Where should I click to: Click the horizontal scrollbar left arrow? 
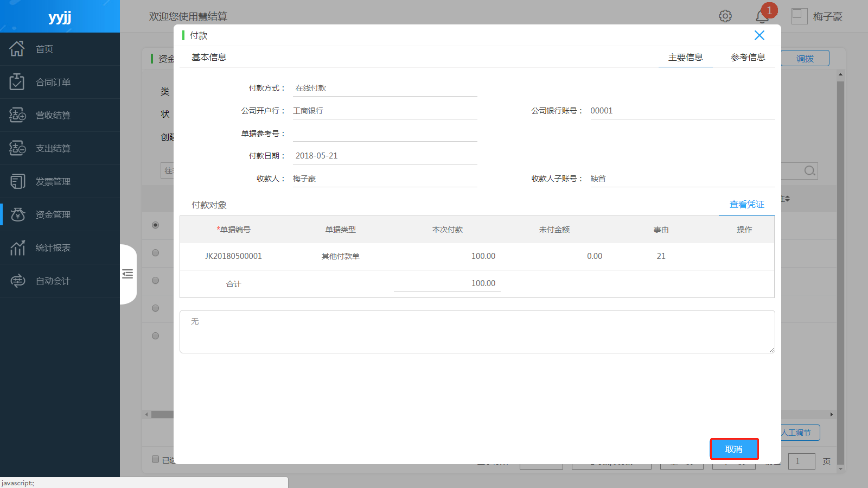click(x=146, y=414)
